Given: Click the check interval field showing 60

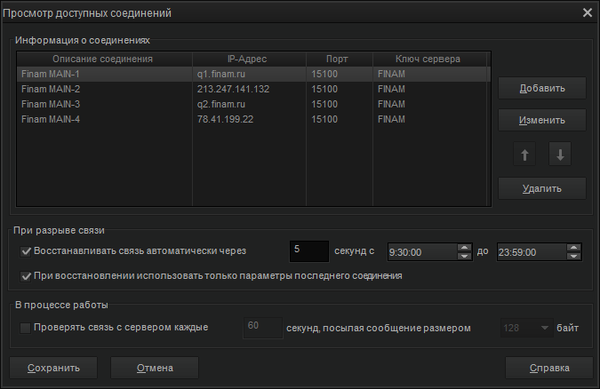Looking at the screenshot, I should pyautogui.click(x=263, y=328).
